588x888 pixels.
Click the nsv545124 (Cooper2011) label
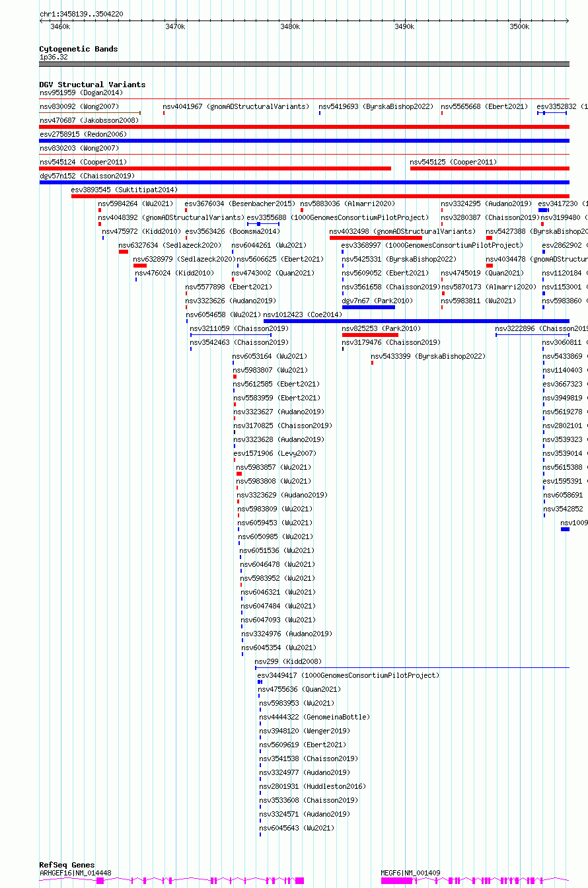pos(83,162)
